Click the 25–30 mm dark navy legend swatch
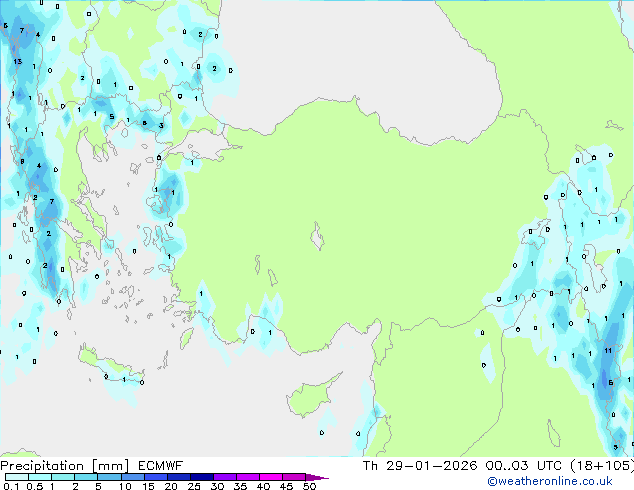The image size is (634, 490). (x=202, y=477)
